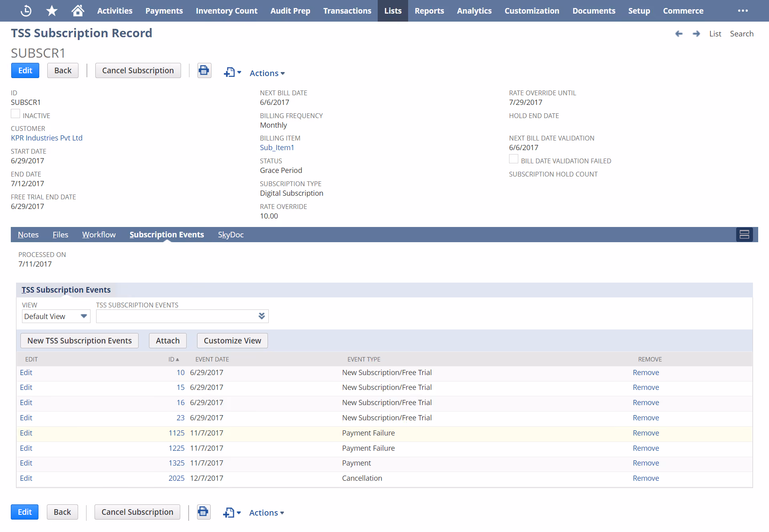Open the Customization menu
Viewport: 769px width, 532px height.
[x=532, y=11]
